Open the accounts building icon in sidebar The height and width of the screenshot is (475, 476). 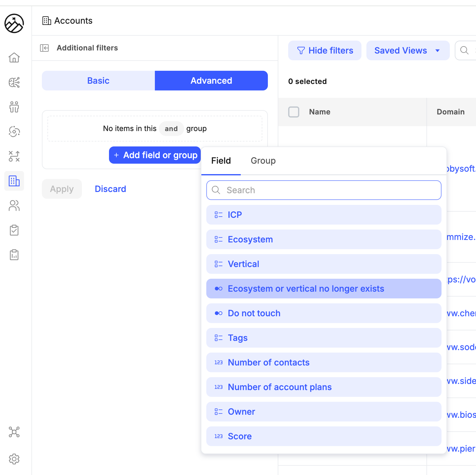14,181
